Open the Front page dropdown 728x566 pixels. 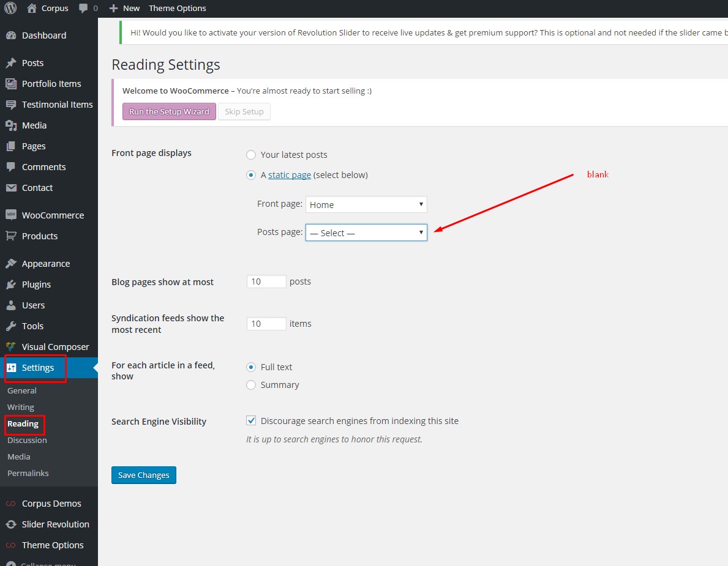tap(366, 204)
